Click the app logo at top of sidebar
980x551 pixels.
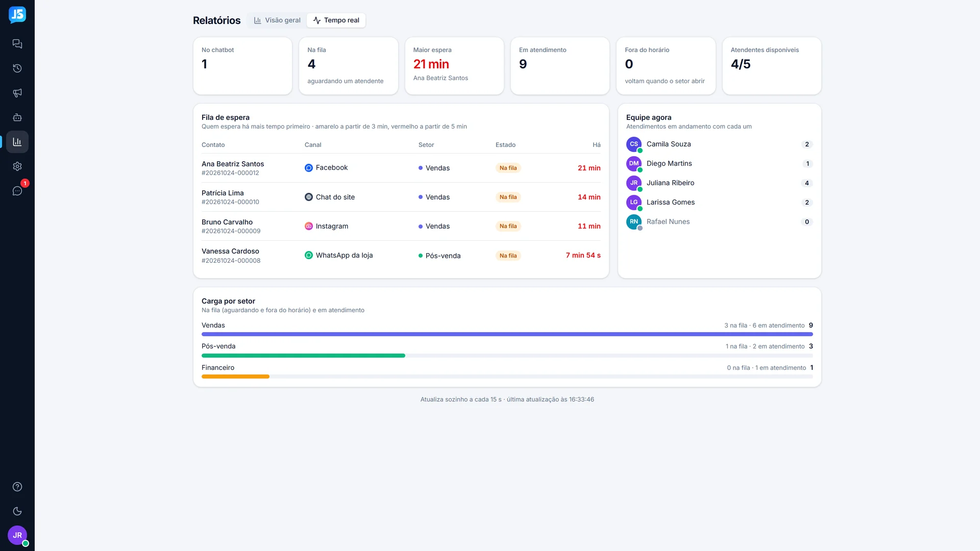coord(17,15)
